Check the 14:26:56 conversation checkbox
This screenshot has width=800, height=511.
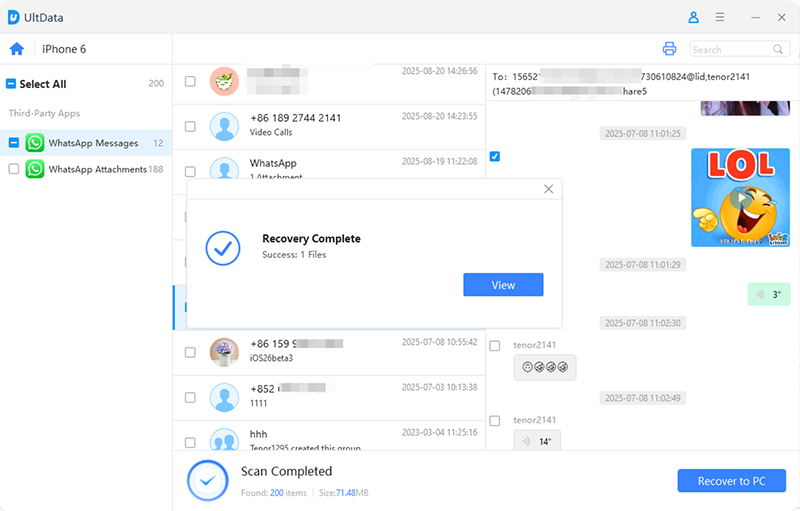(190, 82)
